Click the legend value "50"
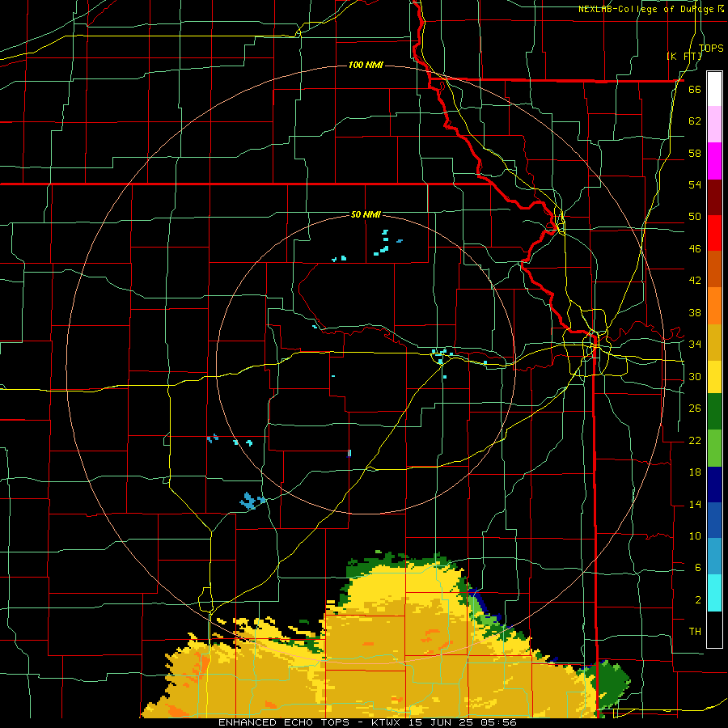This screenshot has height=728, width=728. 695,217
